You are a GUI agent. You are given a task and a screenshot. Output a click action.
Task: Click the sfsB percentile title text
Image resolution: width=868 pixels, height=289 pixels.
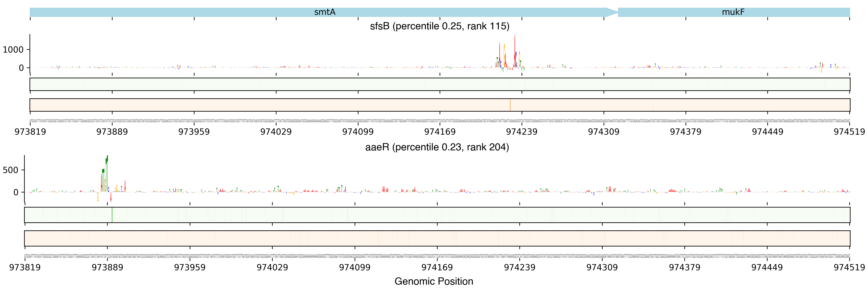coord(439,26)
